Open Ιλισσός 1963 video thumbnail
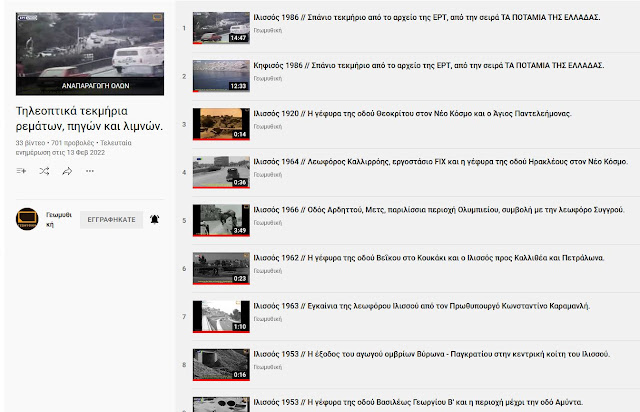This screenshot has width=640, height=412. pyautogui.click(x=221, y=316)
